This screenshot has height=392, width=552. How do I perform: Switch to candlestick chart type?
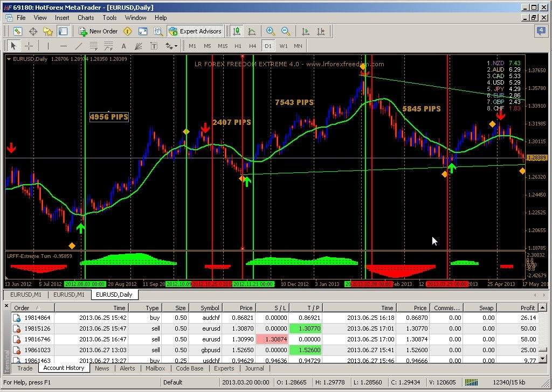[x=237, y=31]
